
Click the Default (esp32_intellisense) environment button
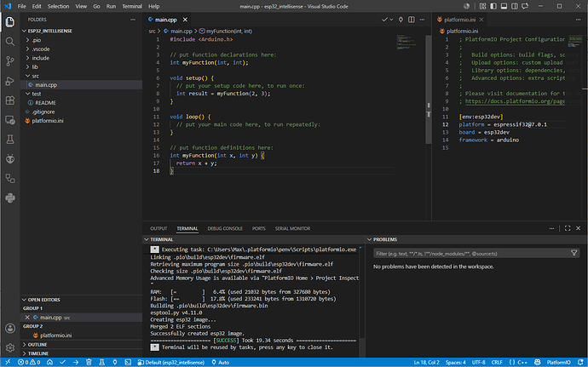171,362
